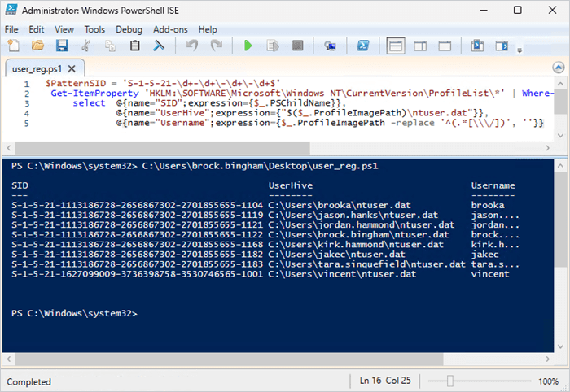
Task: Click the kirk.hammond ntuser.dat path
Action: coord(356,244)
